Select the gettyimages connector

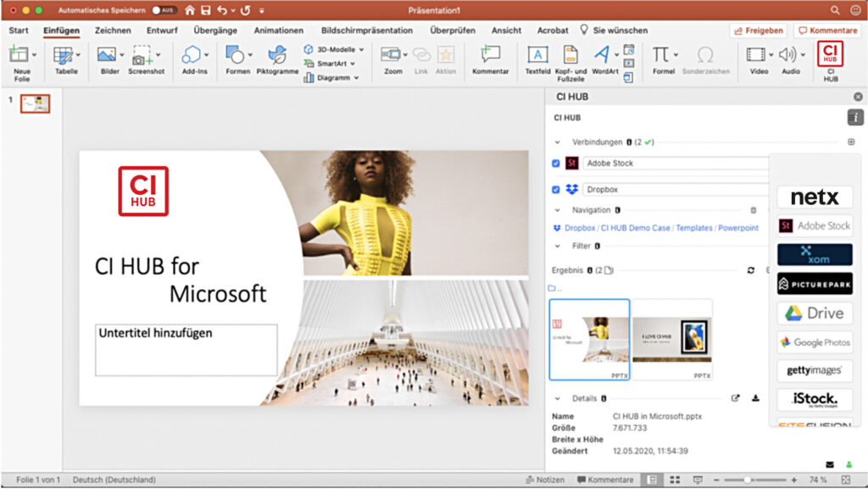[x=815, y=370]
